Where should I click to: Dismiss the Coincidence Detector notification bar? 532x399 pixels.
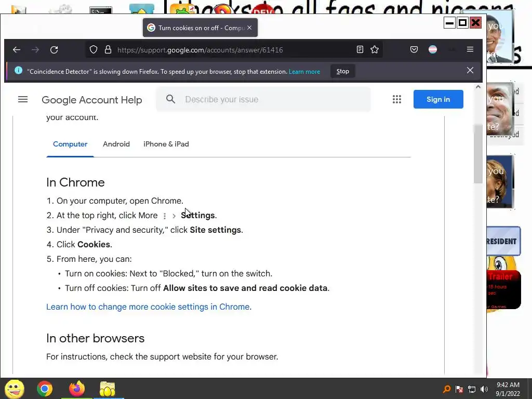tap(470, 70)
